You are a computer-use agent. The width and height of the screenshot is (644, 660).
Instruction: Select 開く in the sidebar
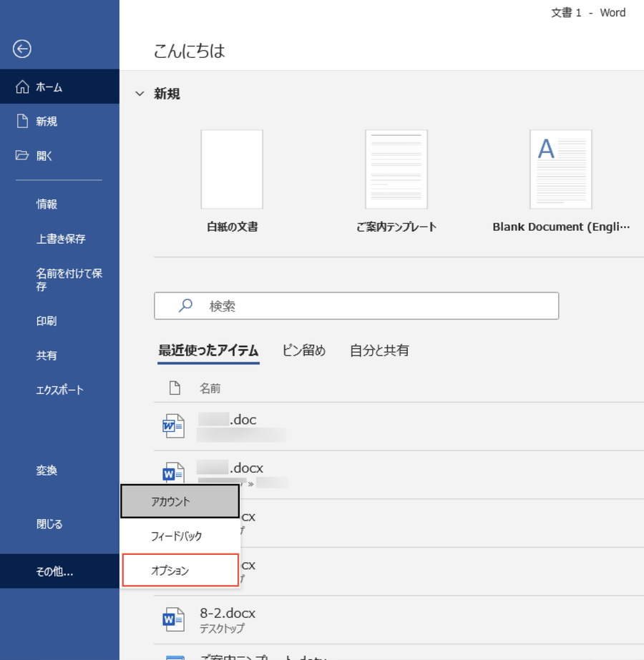click(59, 156)
